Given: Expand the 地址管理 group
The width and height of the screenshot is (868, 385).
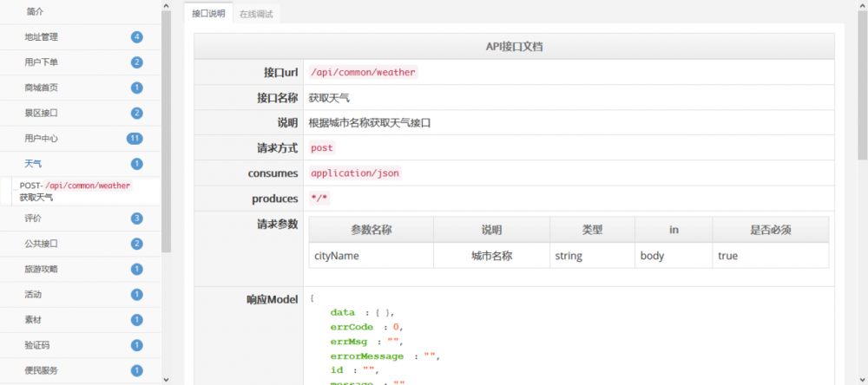Looking at the screenshot, I should (80, 37).
